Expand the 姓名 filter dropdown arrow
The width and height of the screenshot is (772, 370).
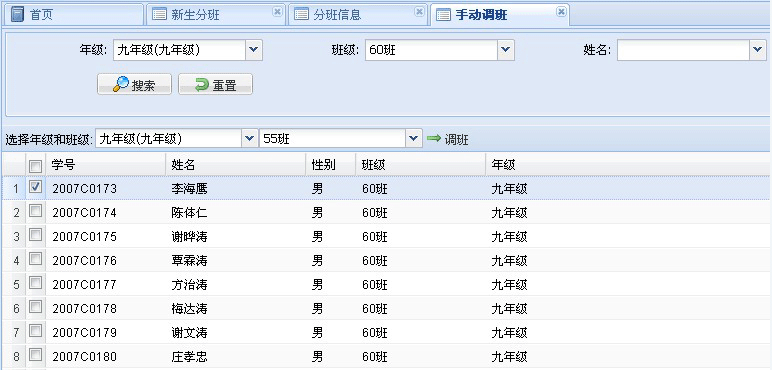coord(758,50)
